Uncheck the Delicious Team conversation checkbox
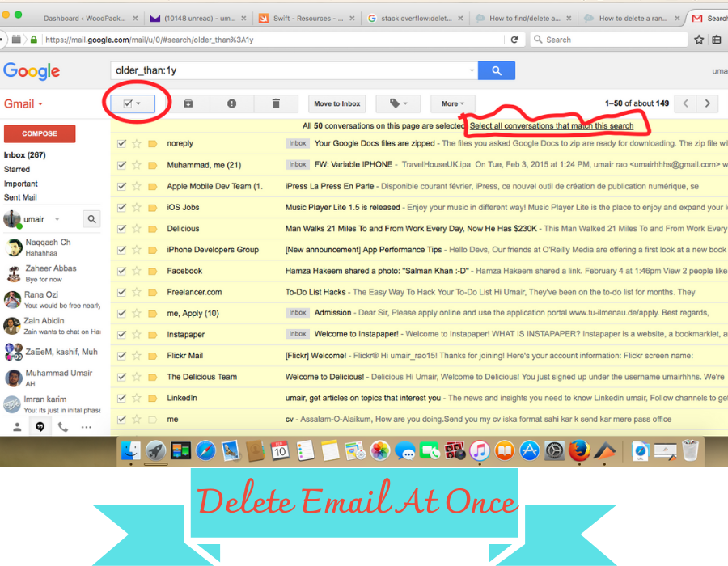This screenshot has height=566, width=728. coord(121,377)
